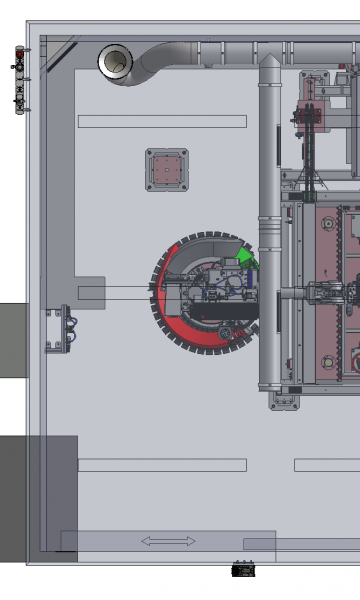Select the round duct opening at top
The width and height of the screenshot is (360, 600).
click(x=115, y=62)
